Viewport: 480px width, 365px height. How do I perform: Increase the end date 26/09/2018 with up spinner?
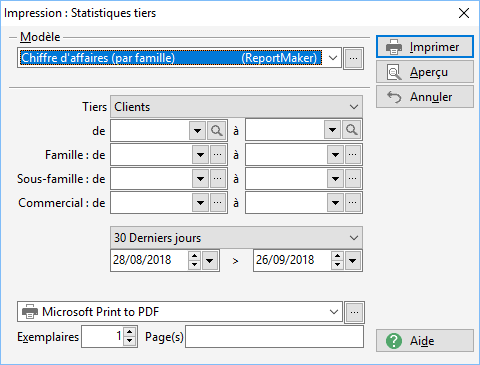[338, 256]
